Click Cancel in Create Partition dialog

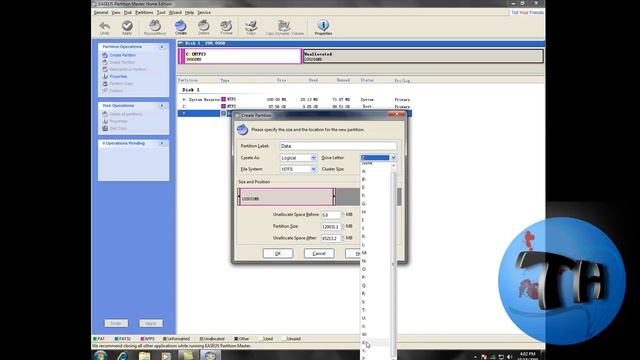[x=319, y=253]
